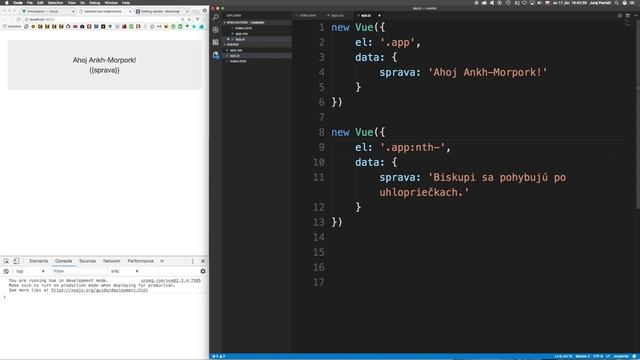Click the line and column indicator in status bar

(x=563, y=356)
